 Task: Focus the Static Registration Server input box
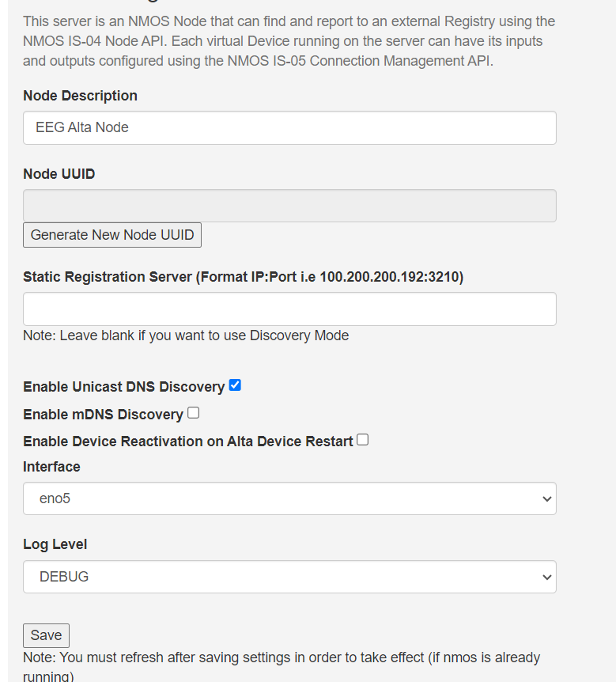click(x=289, y=309)
